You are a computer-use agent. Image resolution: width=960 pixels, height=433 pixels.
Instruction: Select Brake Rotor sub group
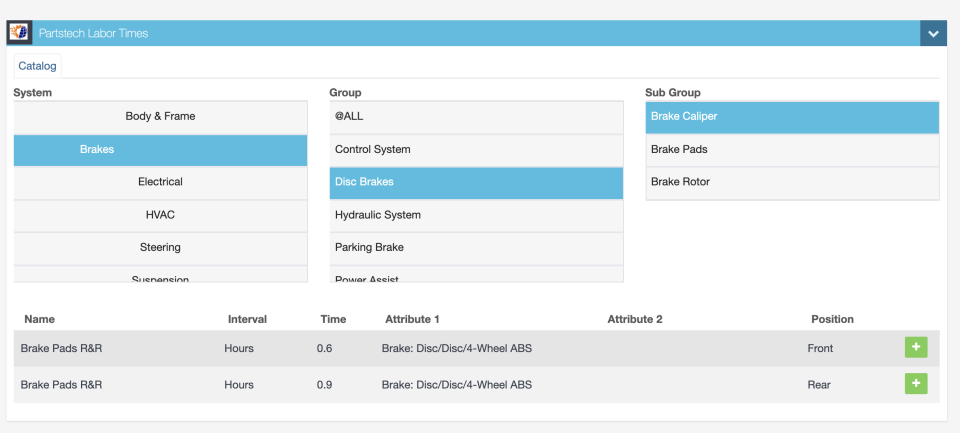click(792, 182)
